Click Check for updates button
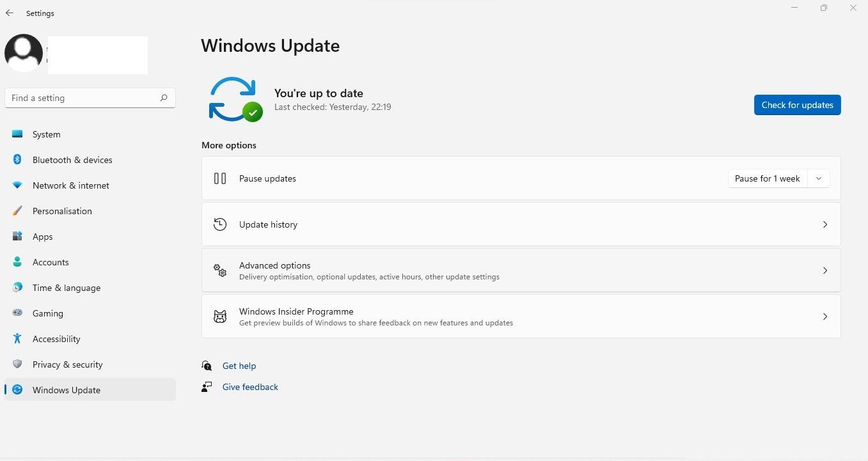 coord(797,105)
